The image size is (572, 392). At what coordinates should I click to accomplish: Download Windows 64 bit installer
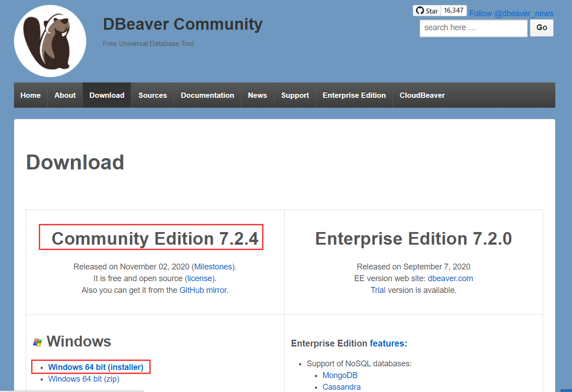click(x=97, y=367)
